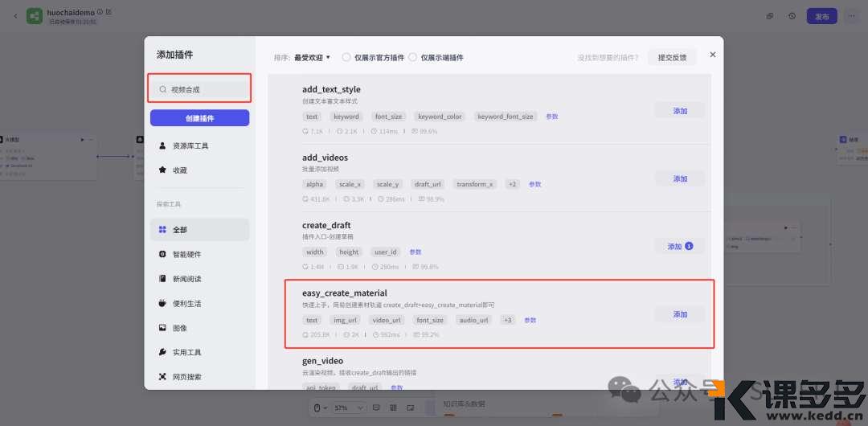Click the grid layout icon on canvas toolbar
Image resolution: width=868 pixels, height=426 pixels.
[x=393, y=408]
